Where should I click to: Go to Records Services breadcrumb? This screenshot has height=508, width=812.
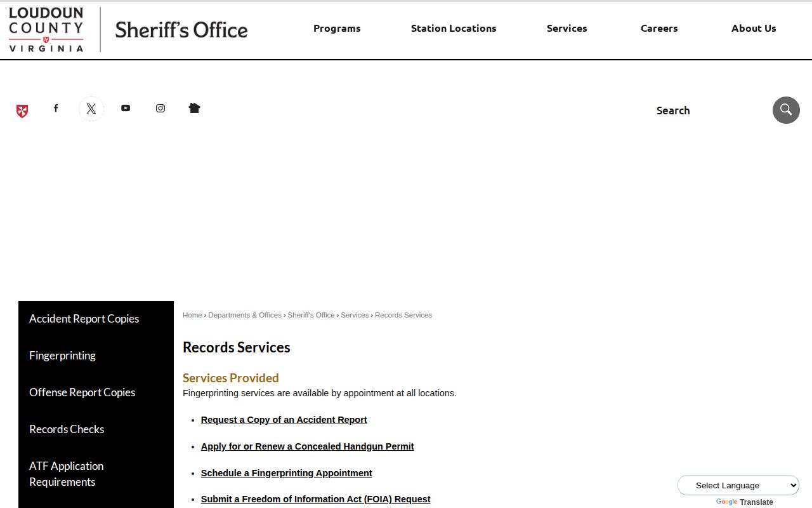[403, 315]
